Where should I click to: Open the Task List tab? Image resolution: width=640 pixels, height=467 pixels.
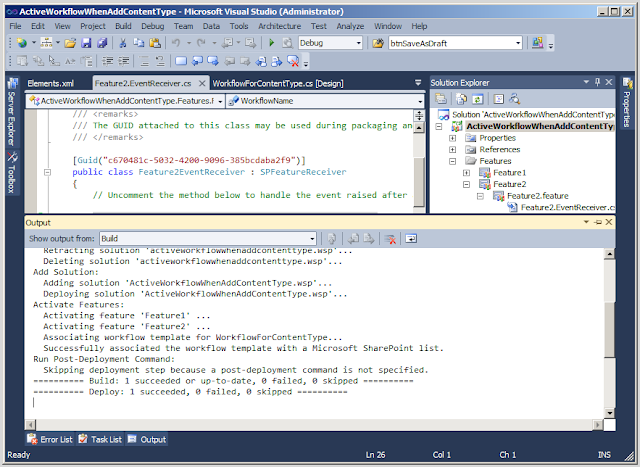100,439
